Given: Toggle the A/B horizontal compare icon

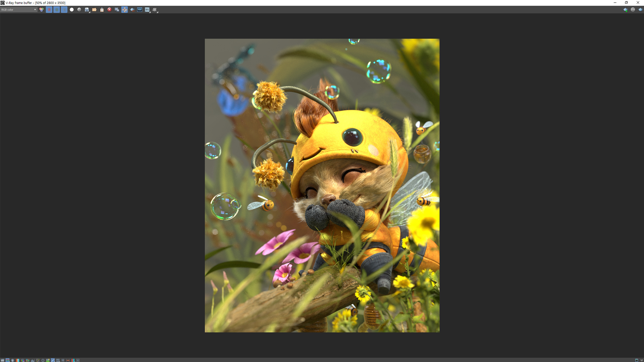Looking at the screenshot, I should pyautogui.click(x=68, y=360).
